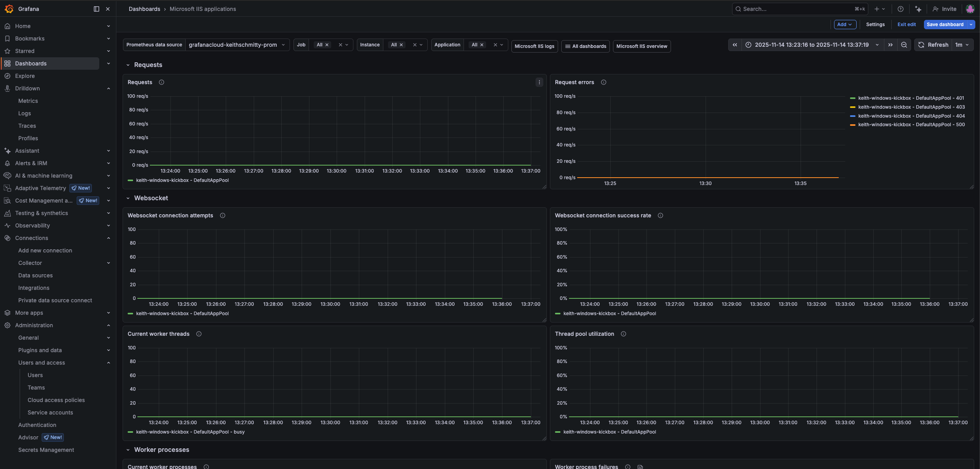
Task: Open the Requests panel three-dot menu
Action: click(539, 82)
